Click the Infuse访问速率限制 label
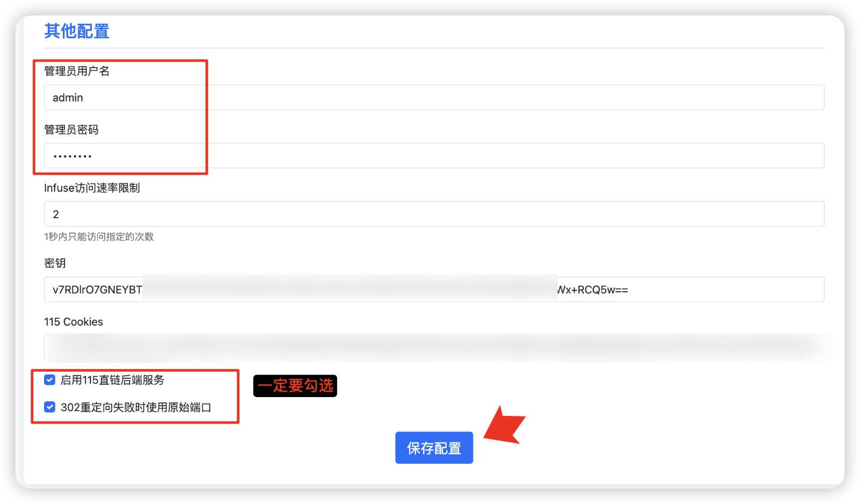Screen dimensions: 860x504 coord(92,188)
